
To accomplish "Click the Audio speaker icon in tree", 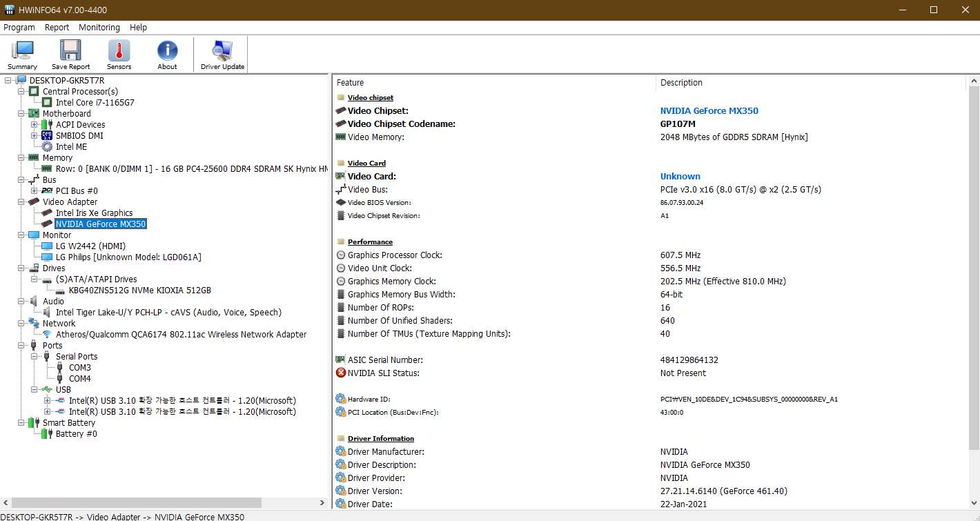I will click(x=34, y=301).
